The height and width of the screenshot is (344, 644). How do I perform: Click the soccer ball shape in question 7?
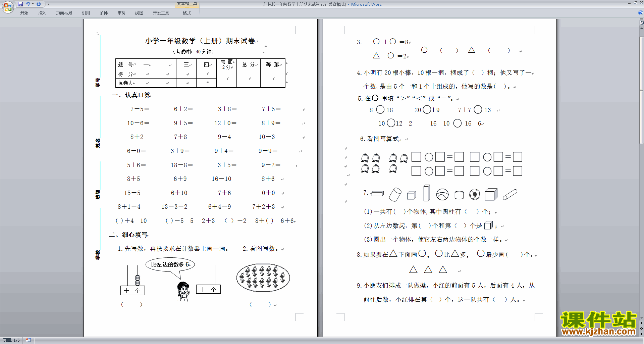click(475, 194)
